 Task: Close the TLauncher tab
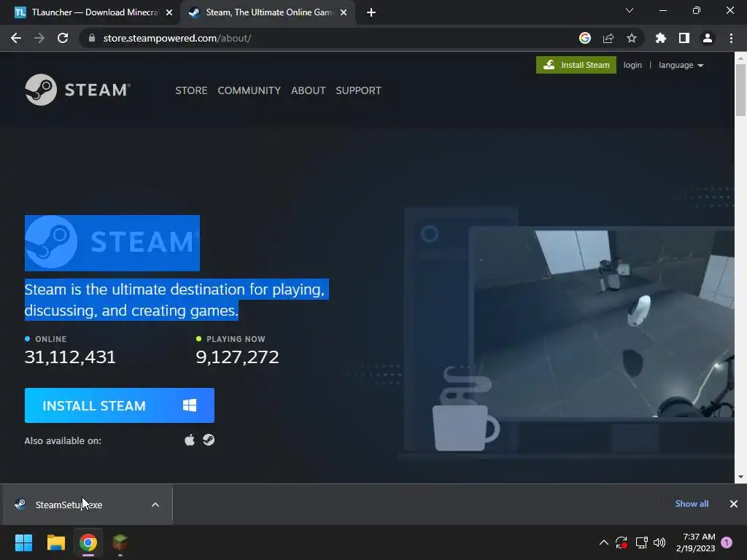(169, 12)
